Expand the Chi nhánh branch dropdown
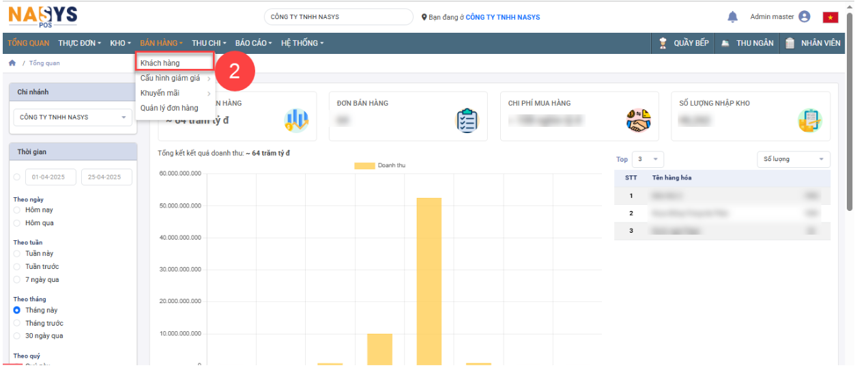 (73, 117)
